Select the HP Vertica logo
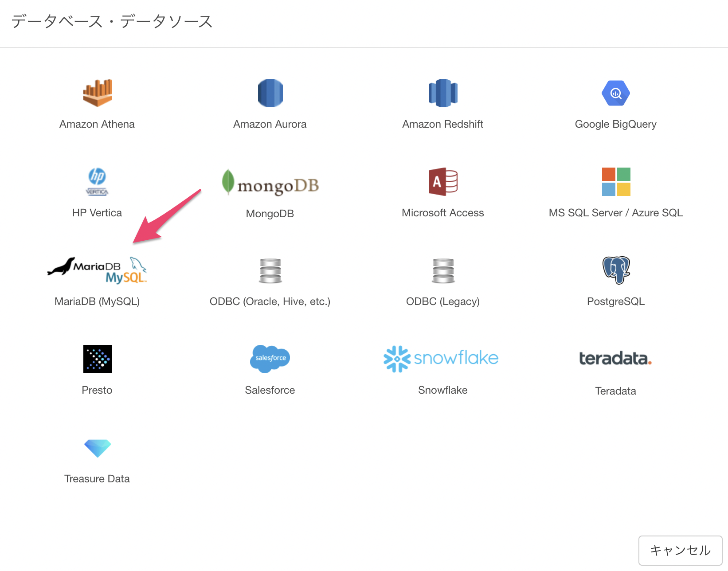The height and width of the screenshot is (571, 728). coord(97,182)
